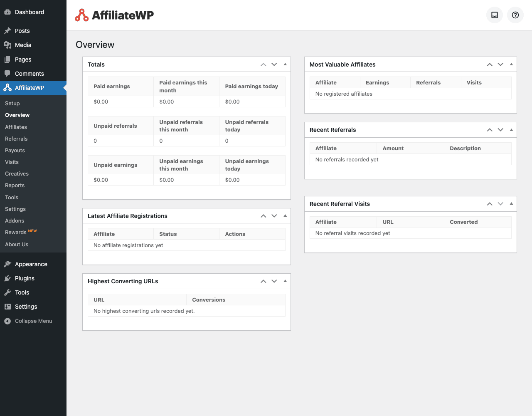
Task: Click the Collapse Menu label
Action: pyautogui.click(x=34, y=321)
